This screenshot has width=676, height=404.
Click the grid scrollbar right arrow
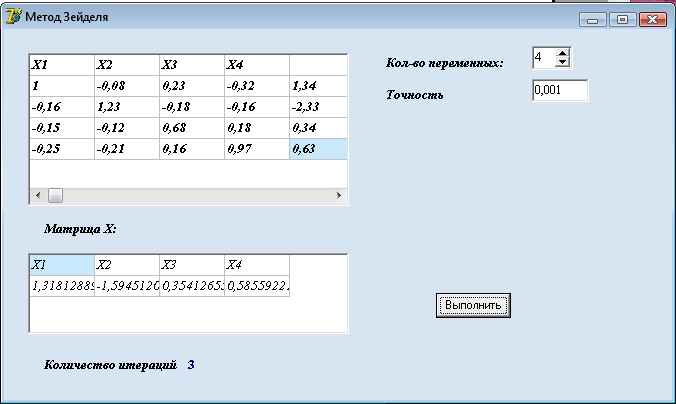[x=339, y=195]
